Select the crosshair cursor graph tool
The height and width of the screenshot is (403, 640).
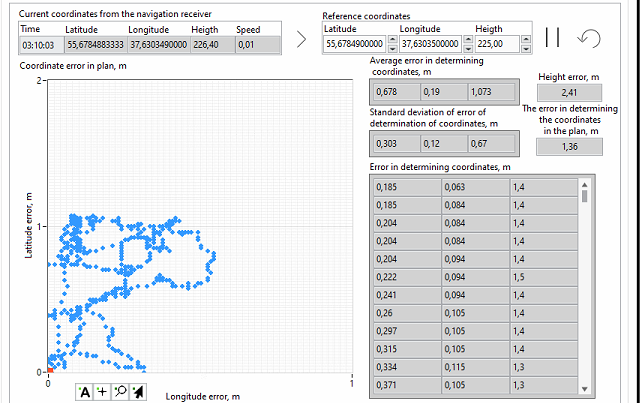(x=102, y=391)
